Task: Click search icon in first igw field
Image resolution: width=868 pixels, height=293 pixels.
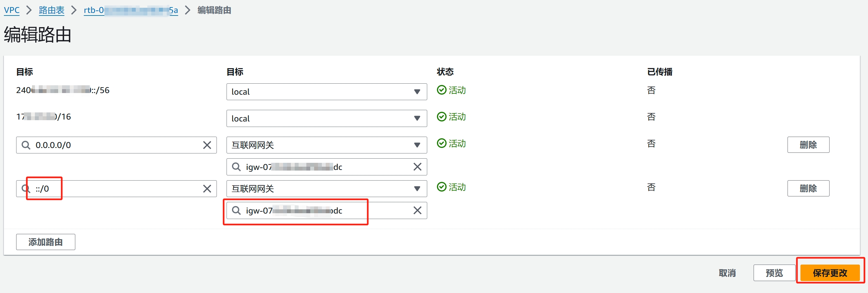Action: click(236, 167)
